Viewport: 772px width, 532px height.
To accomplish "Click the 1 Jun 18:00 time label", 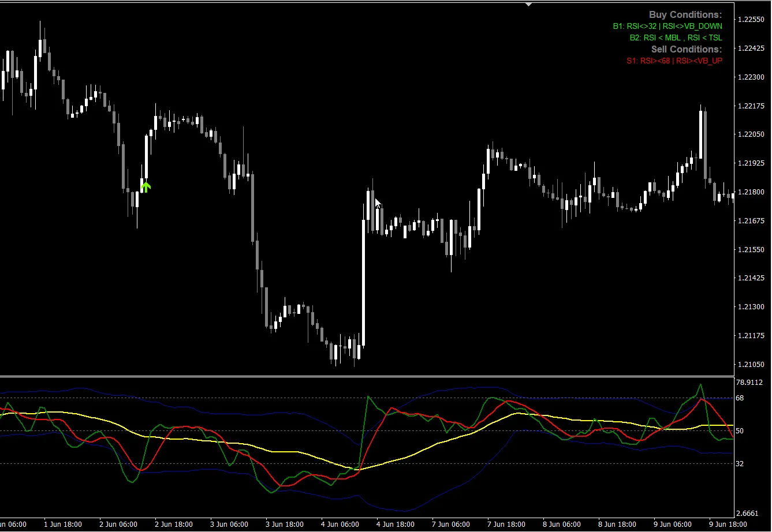I will (63, 524).
